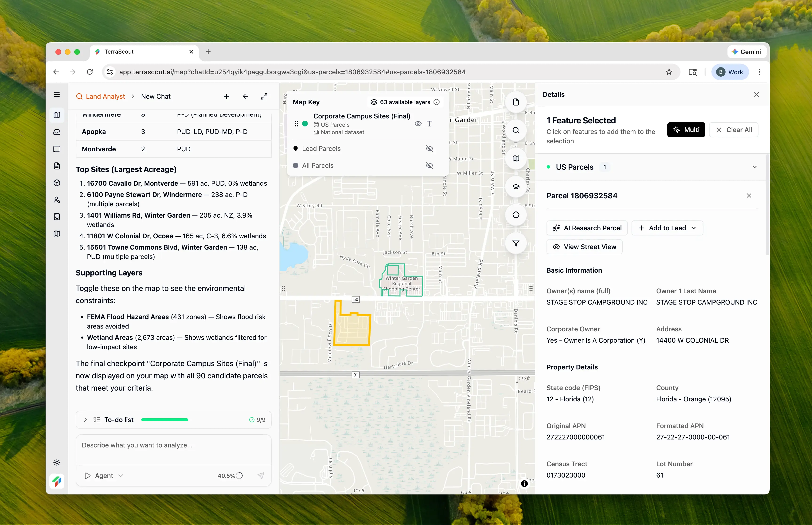The height and width of the screenshot is (525, 812).
Task: Open chat icon in left sidebar
Action: coord(57,149)
